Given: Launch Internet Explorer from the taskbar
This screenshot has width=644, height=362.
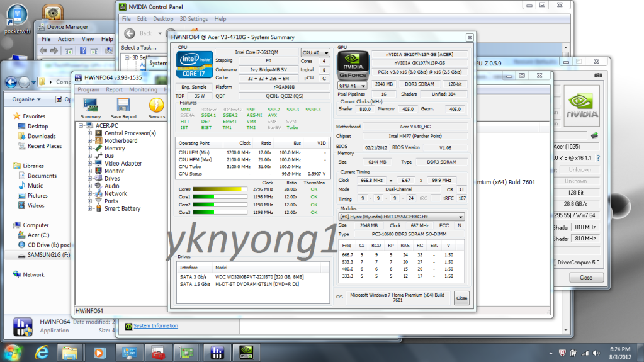Looking at the screenshot, I should [x=42, y=353].
